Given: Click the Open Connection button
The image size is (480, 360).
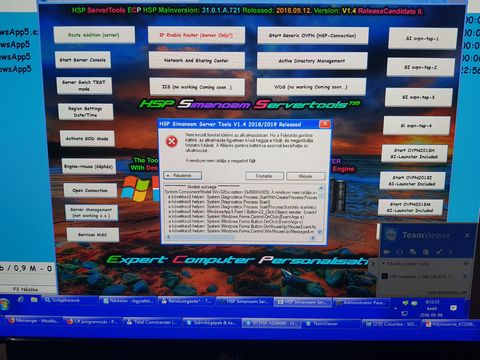Looking at the screenshot, I should pyautogui.click(x=90, y=191).
